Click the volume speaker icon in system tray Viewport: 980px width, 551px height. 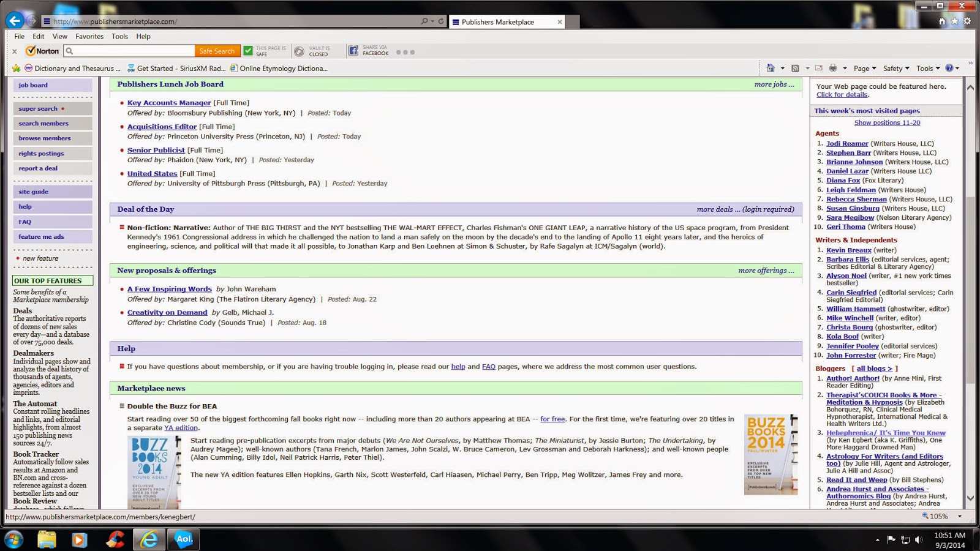pos(919,539)
